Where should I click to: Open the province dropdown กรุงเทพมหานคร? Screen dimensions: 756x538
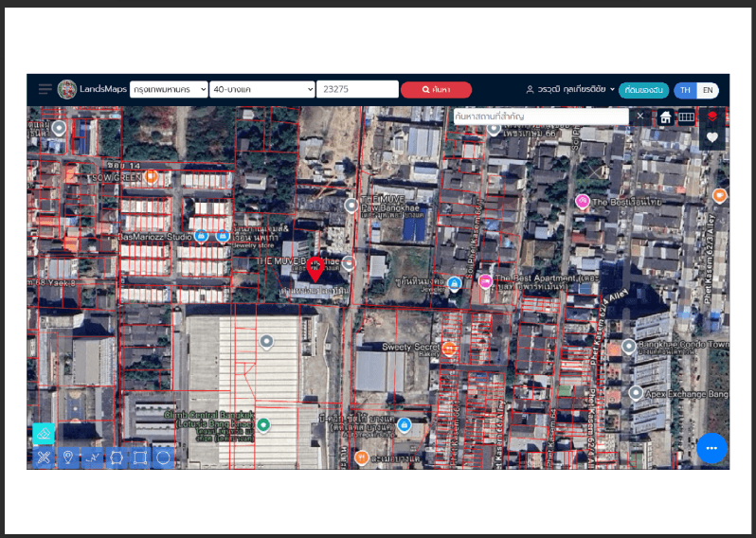point(169,89)
